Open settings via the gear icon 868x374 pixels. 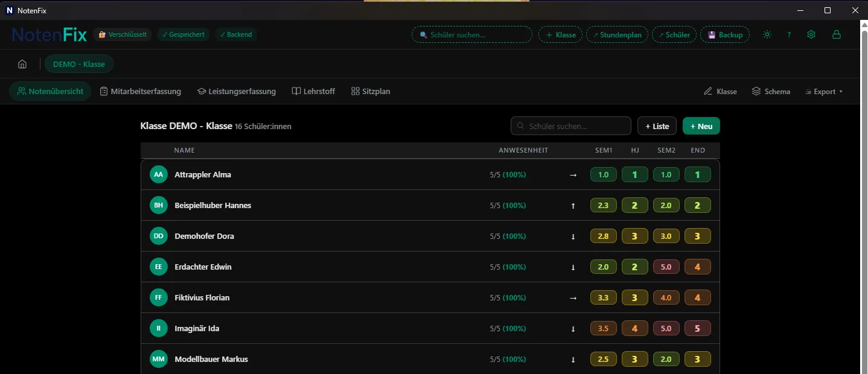[x=811, y=34]
